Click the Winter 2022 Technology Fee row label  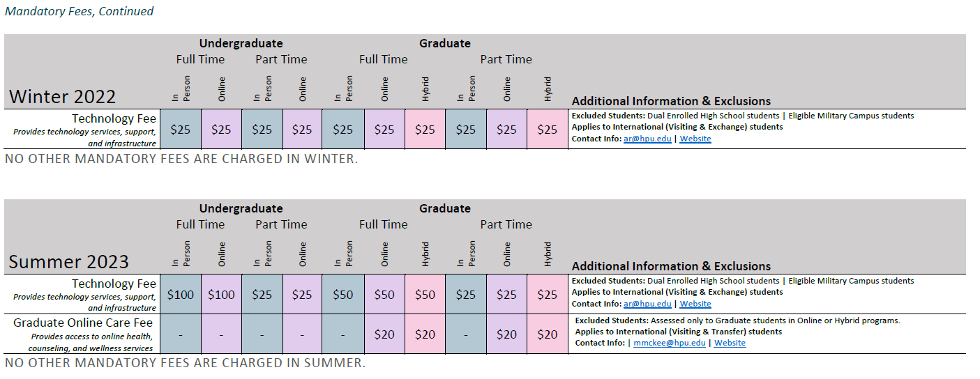tap(114, 118)
